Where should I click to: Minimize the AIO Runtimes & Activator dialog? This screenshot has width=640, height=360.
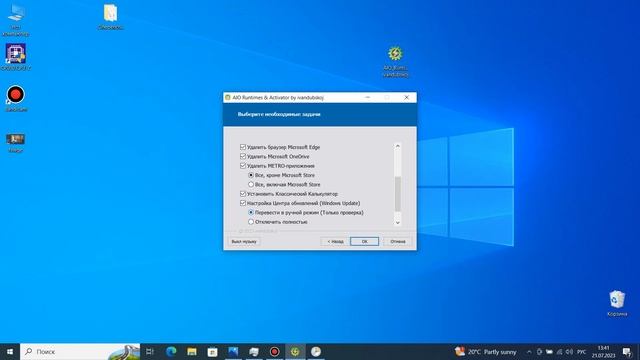(368, 98)
